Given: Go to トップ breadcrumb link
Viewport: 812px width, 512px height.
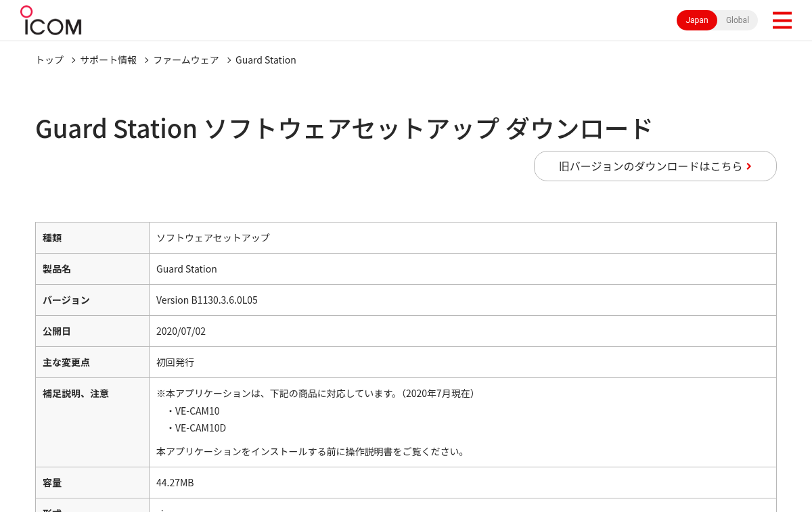Looking at the screenshot, I should [x=49, y=60].
